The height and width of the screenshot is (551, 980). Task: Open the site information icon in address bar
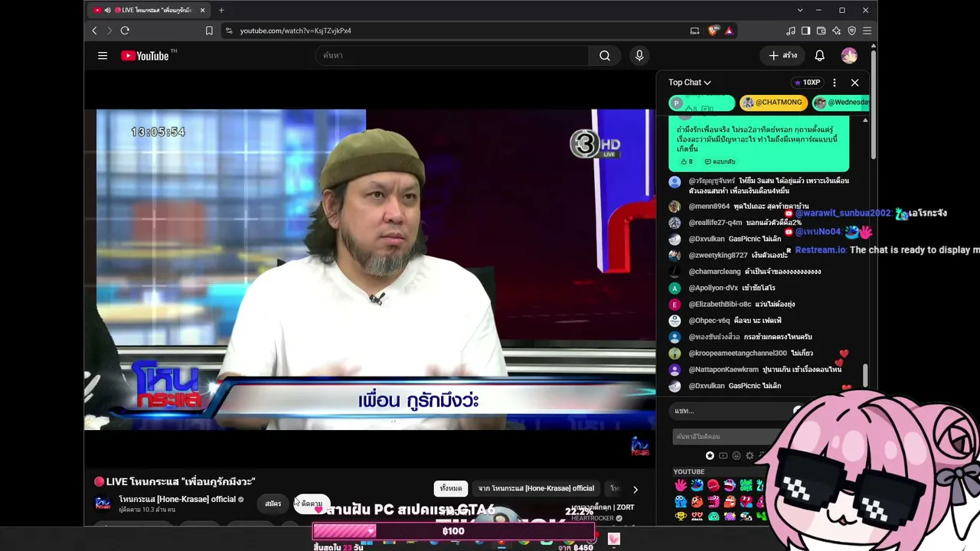point(228,31)
